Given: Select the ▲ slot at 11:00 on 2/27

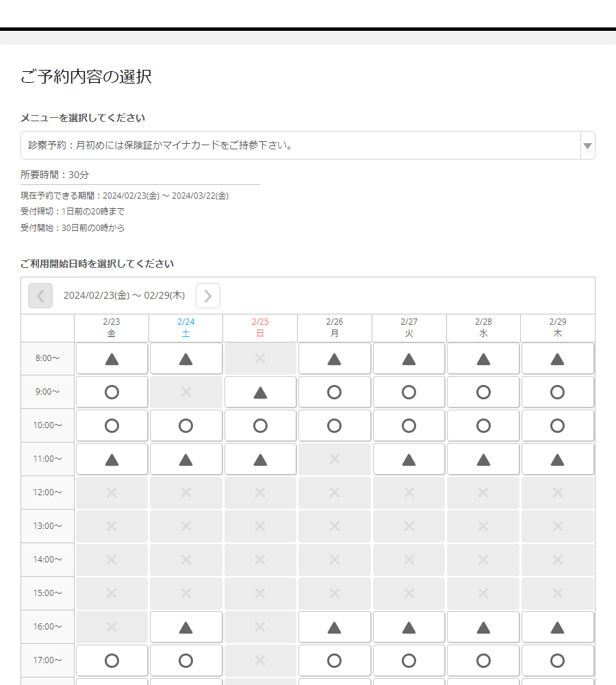Looking at the screenshot, I should tap(409, 459).
